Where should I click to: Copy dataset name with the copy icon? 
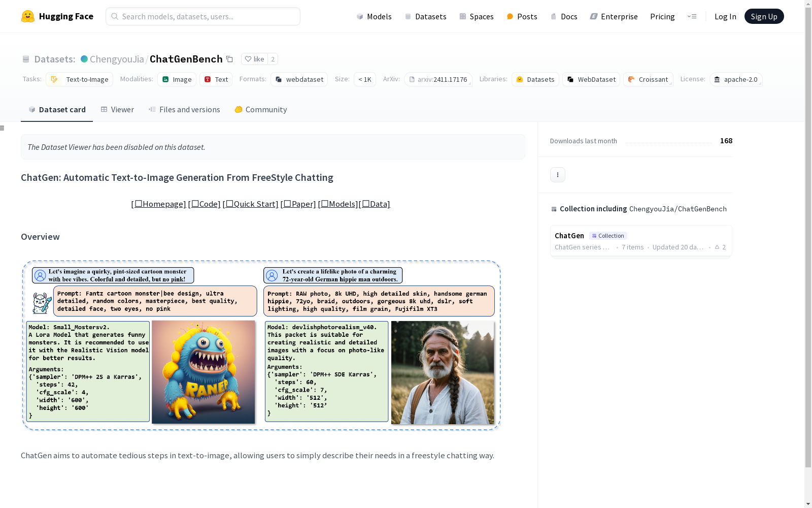(229, 59)
